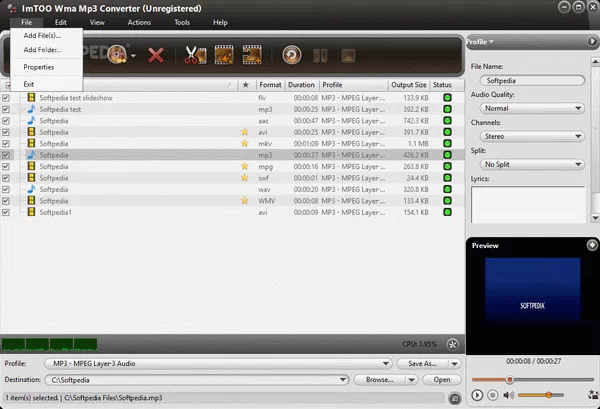This screenshot has width=600, height=409.
Task: Open the Tools menu
Action: pos(181,21)
